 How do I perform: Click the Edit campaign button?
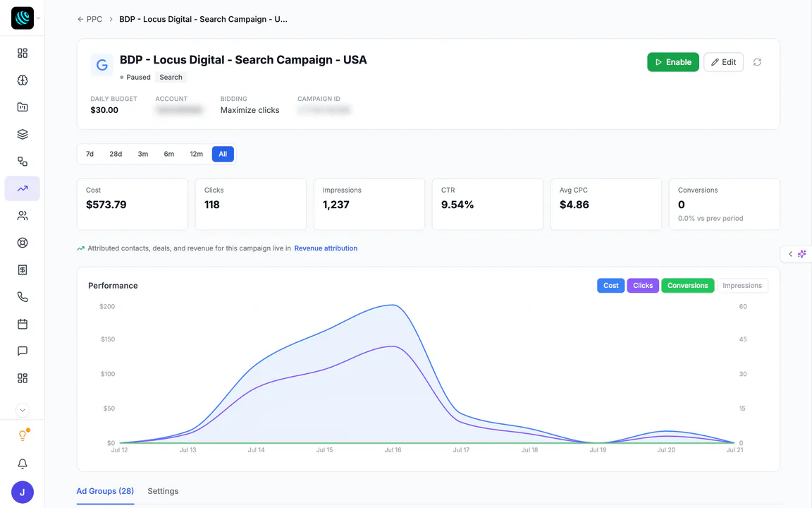(723, 62)
